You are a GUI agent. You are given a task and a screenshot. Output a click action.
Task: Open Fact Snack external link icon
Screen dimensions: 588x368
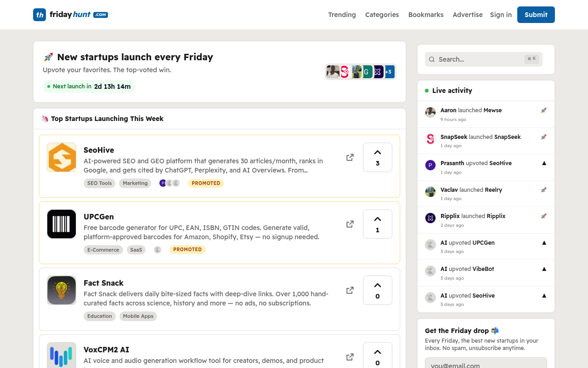click(350, 290)
